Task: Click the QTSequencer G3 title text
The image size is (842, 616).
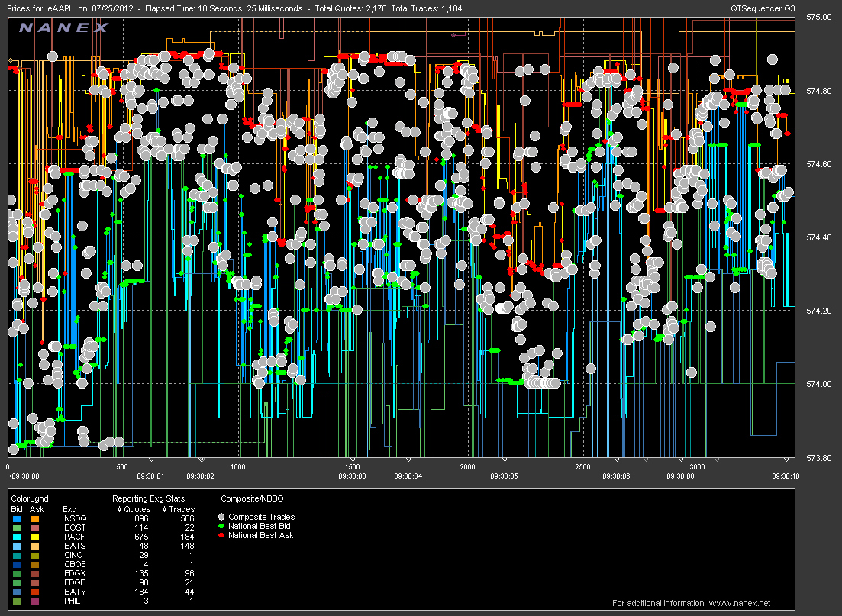Action: 763,8
